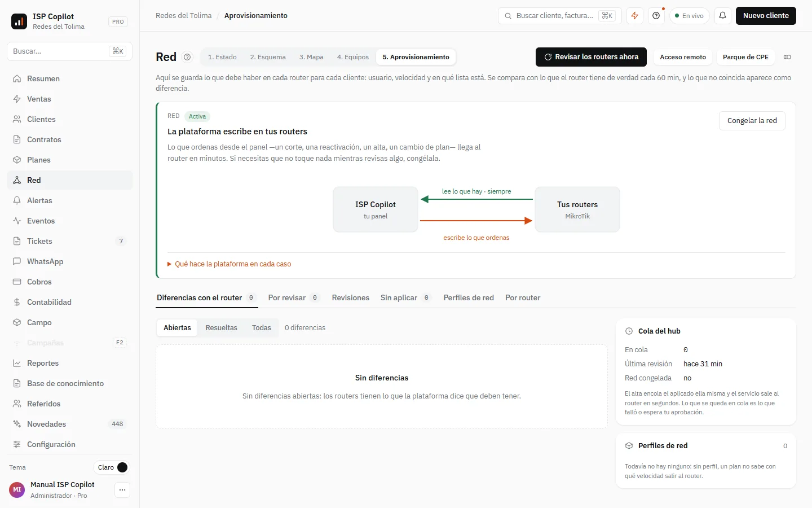Open the Por revisar tab
812x508 pixels.
[x=294, y=298]
